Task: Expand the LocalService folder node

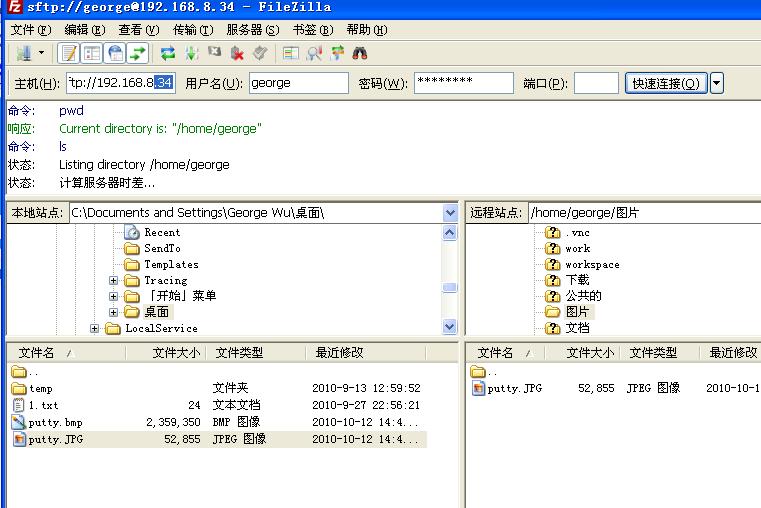Action: (x=94, y=328)
